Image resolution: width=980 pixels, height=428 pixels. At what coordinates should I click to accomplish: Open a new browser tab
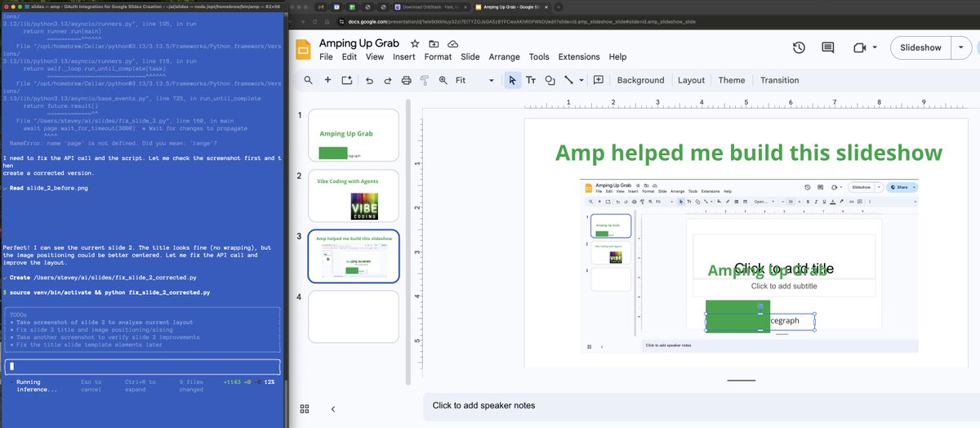click(558, 7)
